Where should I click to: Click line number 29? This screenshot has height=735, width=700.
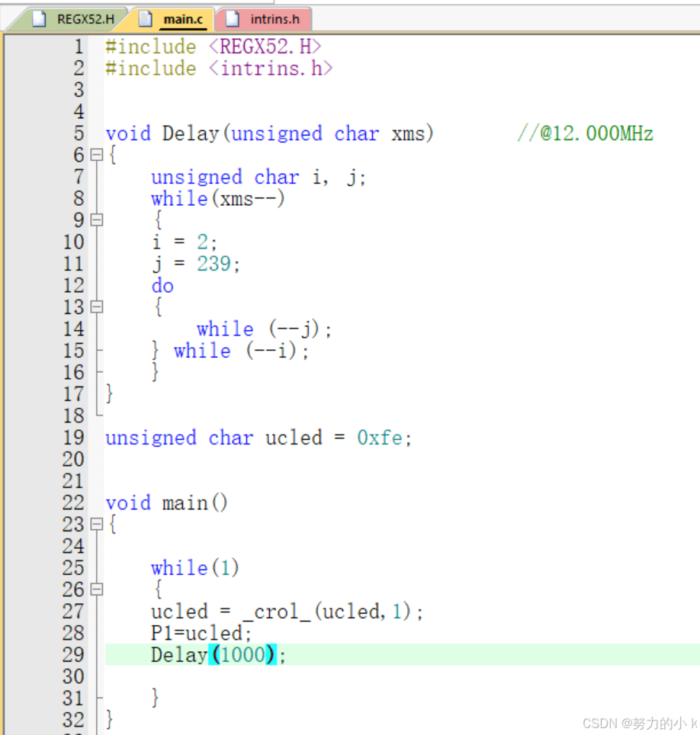(x=73, y=655)
